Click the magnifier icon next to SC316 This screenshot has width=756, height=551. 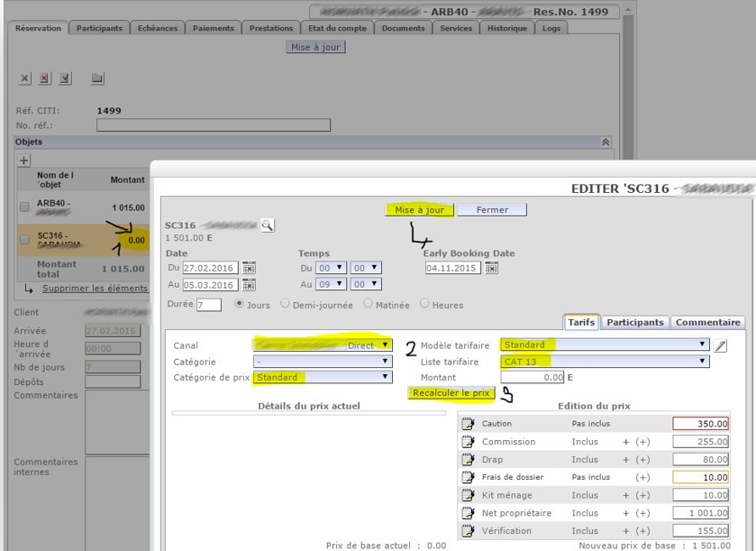268,225
